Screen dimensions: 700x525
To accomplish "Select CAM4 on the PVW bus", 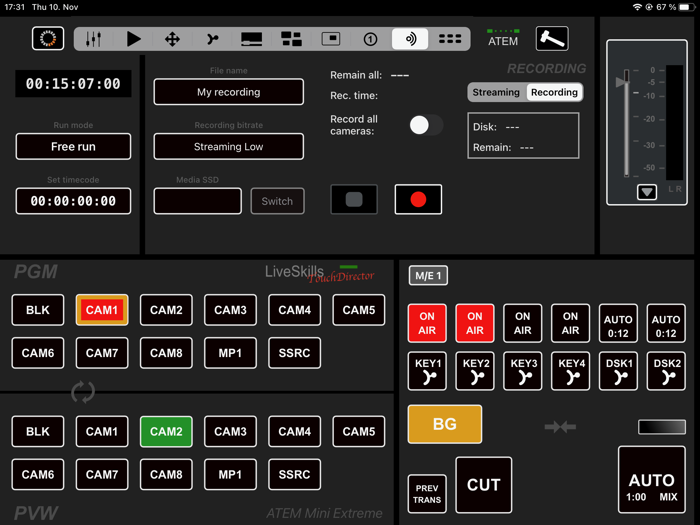I will (x=295, y=432).
